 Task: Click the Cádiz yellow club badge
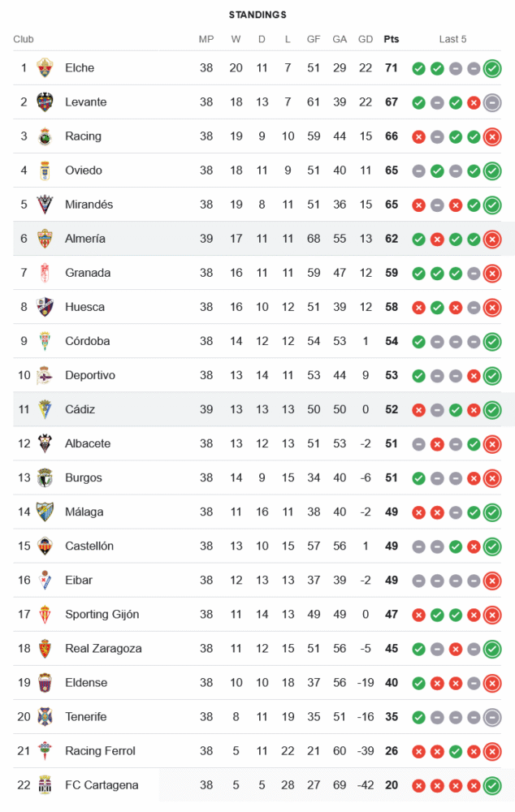pos(45,409)
